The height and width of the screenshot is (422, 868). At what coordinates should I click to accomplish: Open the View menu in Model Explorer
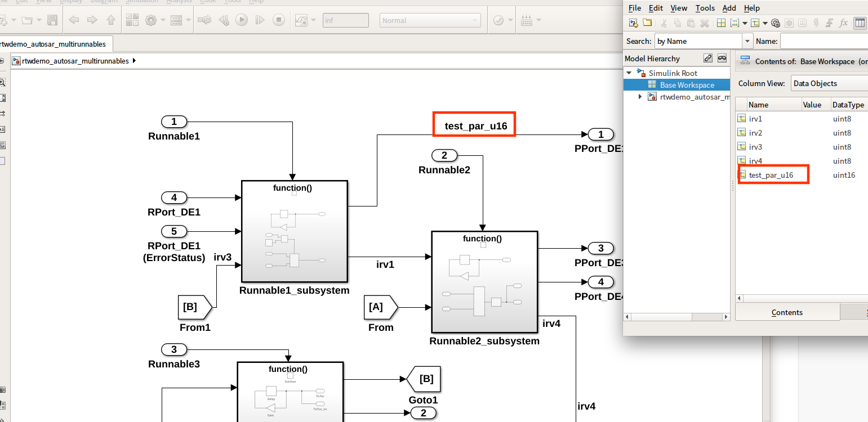(679, 8)
